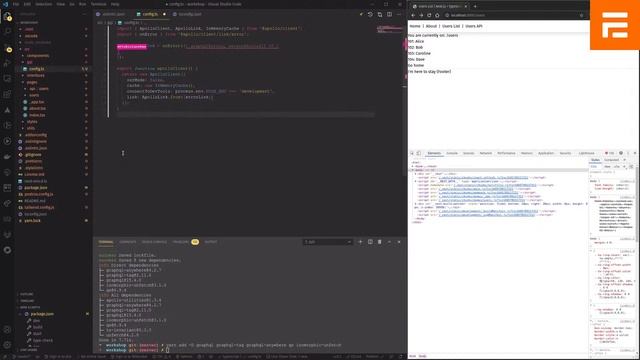640x360 pixels.
Task: Open Extensions view in activity bar
Action: [7, 94]
